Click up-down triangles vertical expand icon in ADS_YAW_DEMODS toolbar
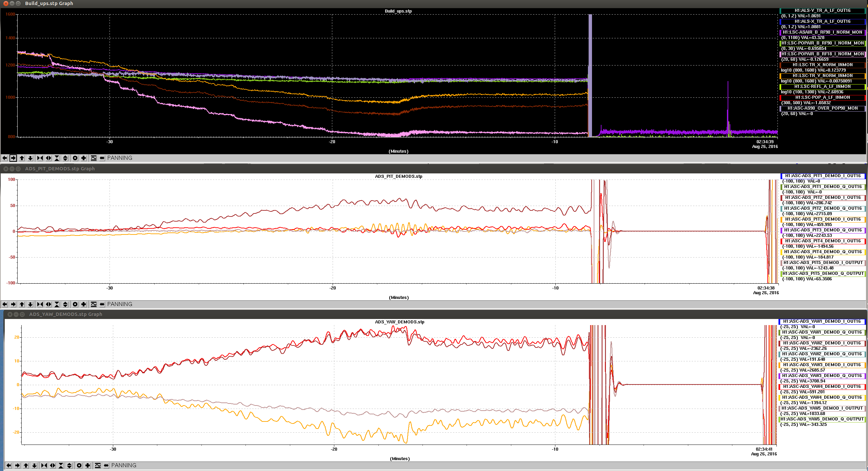The width and height of the screenshot is (868, 471). click(70, 466)
